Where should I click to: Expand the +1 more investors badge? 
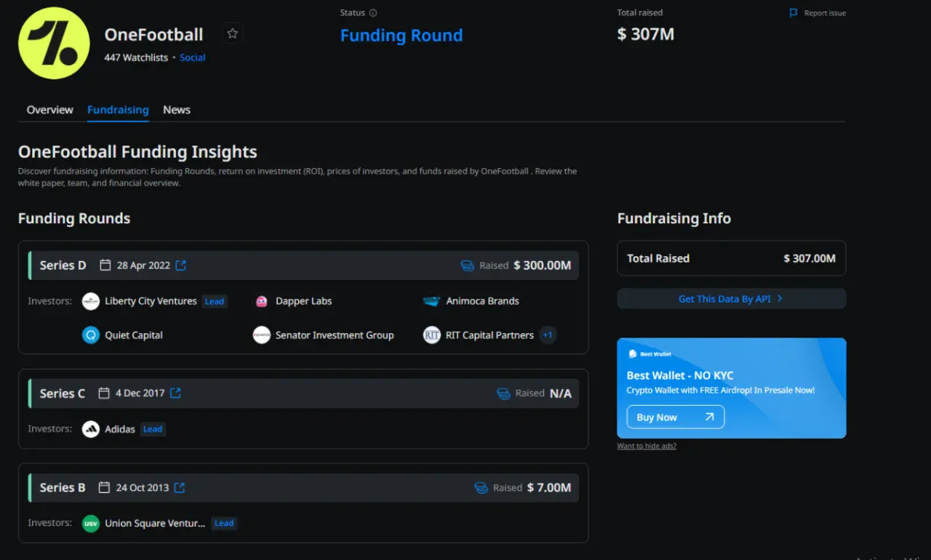click(548, 335)
